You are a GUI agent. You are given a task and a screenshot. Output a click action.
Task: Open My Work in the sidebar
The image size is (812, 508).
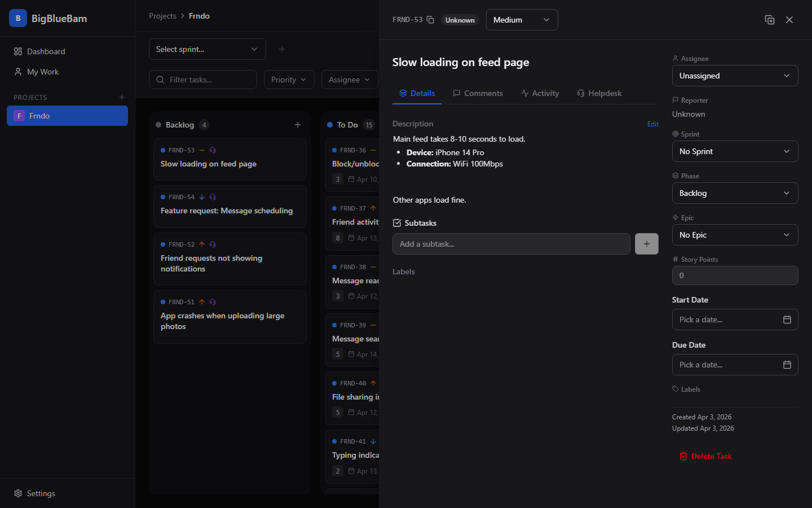(x=42, y=72)
